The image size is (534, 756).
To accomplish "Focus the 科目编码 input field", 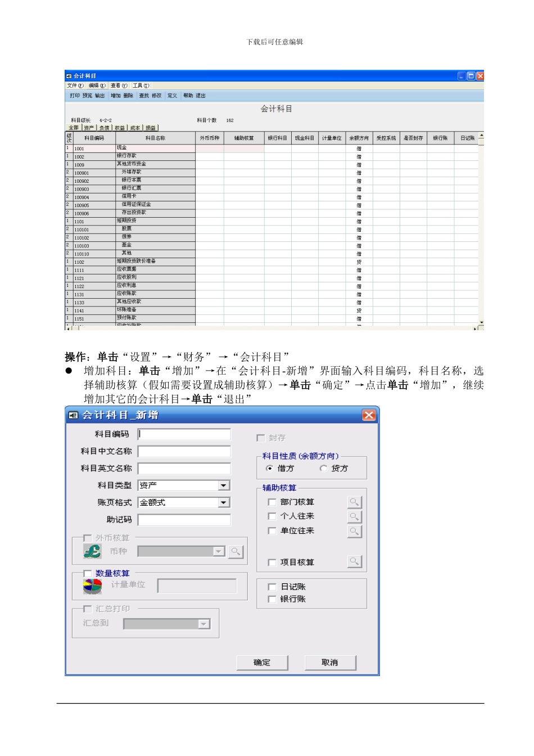I will click(x=184, y=434).
